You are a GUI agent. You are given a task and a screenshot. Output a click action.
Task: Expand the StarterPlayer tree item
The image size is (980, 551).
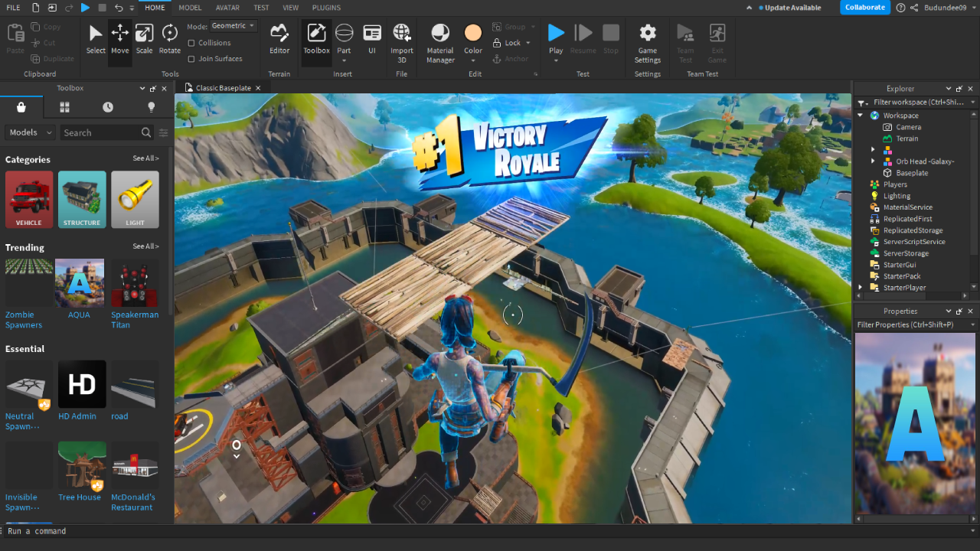pos(861,288)
